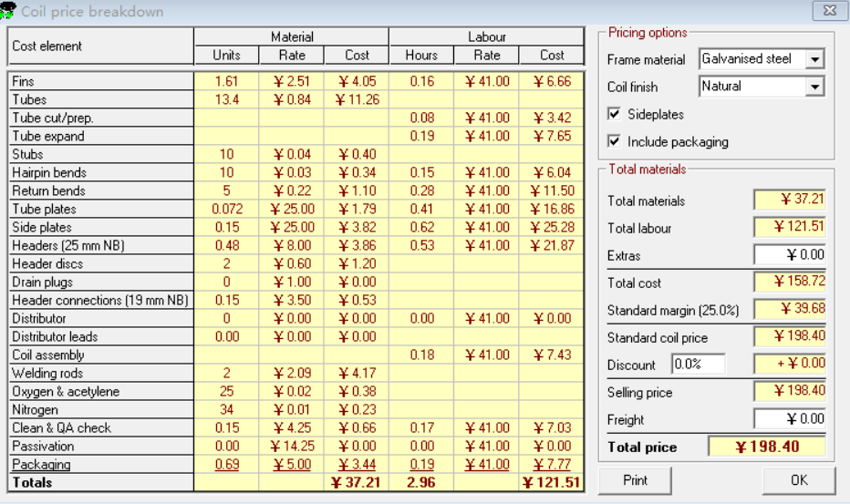Click the application icon in the title bar
The height and width of the screenshot is (504, 850).
click(x=9, y=11)
